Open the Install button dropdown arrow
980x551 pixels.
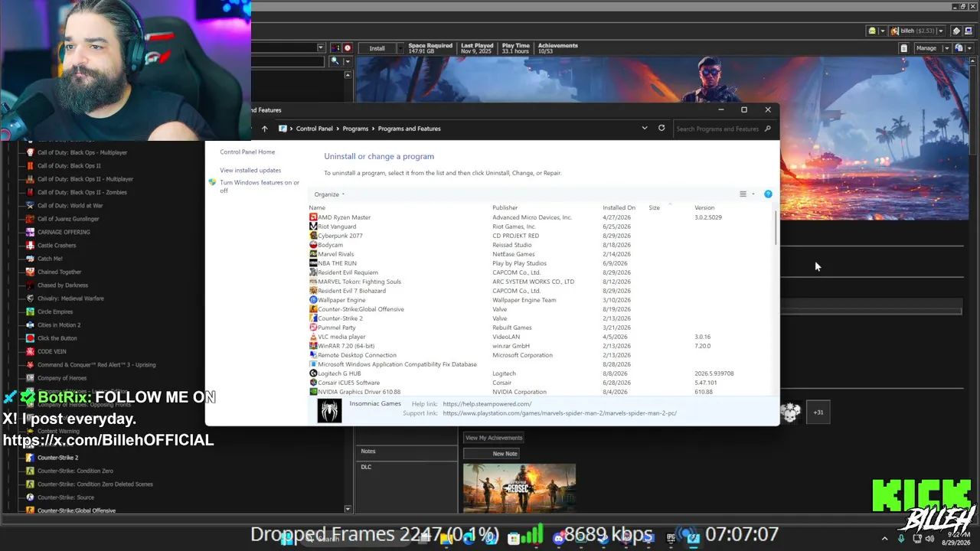(399, 48)
